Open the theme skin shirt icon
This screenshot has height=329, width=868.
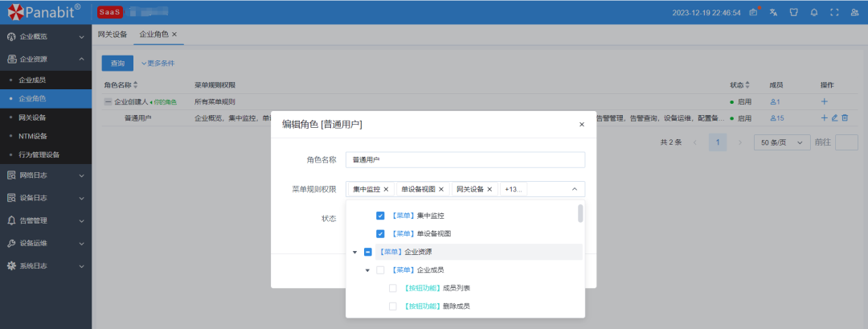[x=794, y=12]
